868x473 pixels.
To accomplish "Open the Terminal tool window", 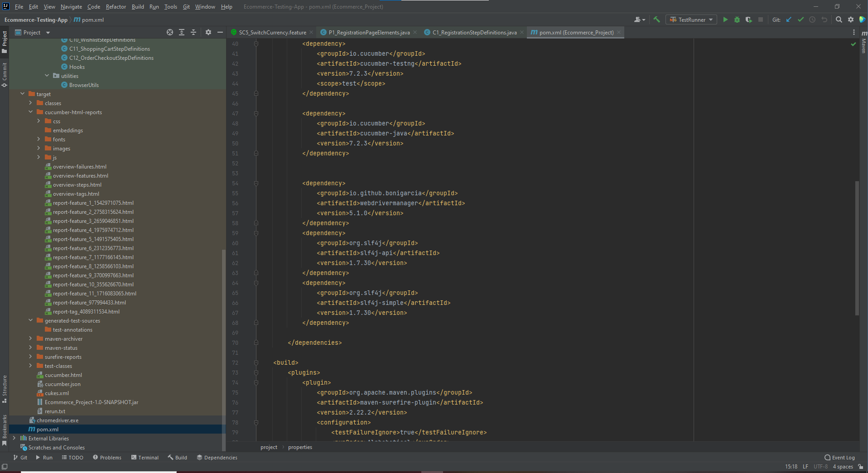I will [x=145, y=458].
